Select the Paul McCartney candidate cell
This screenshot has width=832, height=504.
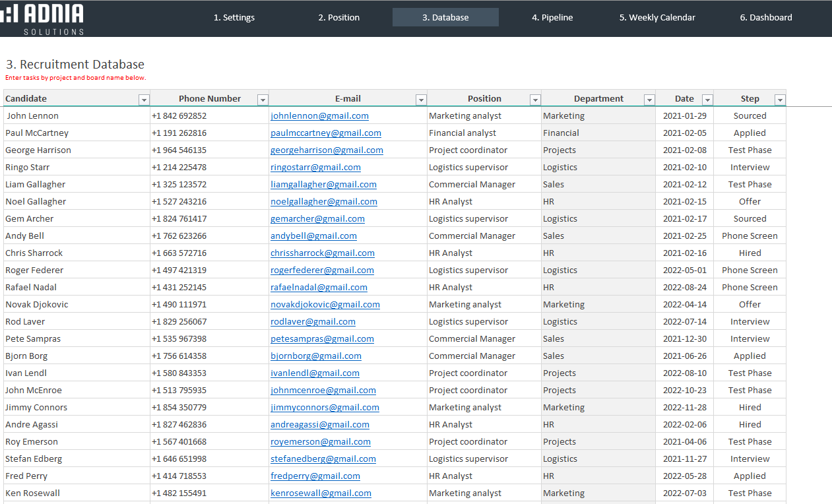tap(37, 133)
